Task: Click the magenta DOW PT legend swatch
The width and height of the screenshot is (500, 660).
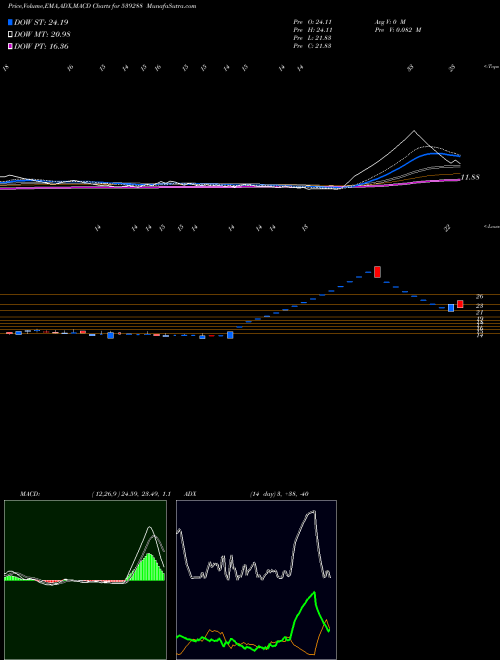Action: 10,47
